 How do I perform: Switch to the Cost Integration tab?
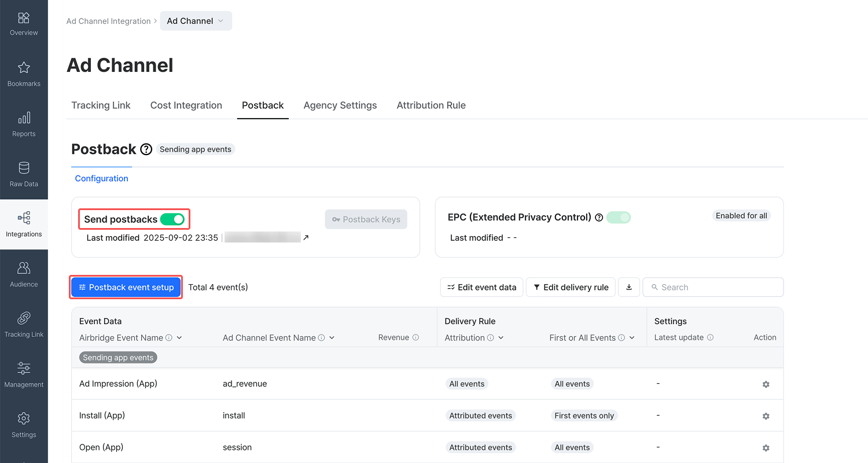click(x=186, y=105)
